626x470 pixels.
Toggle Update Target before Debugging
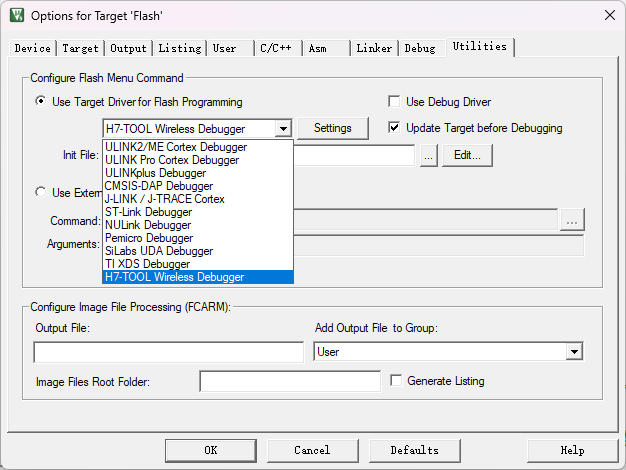[394, 128]
